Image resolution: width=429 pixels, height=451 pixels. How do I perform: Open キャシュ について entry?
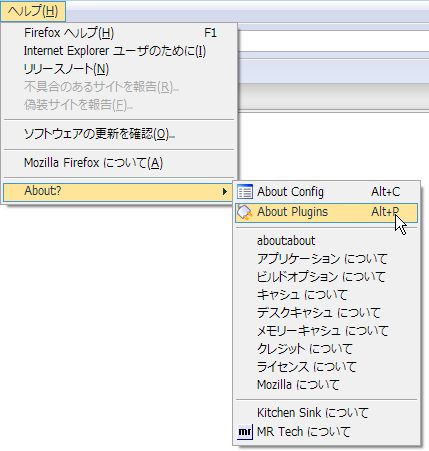point(326,295)
